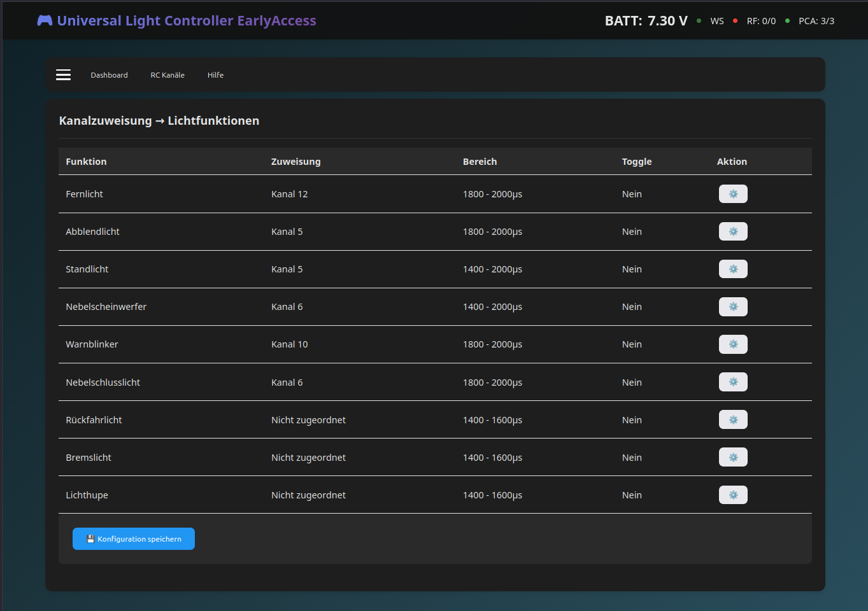This screenshot has width=868, height=611.
Task: Click the gamepad logo icon
Action: click(45, 20)
